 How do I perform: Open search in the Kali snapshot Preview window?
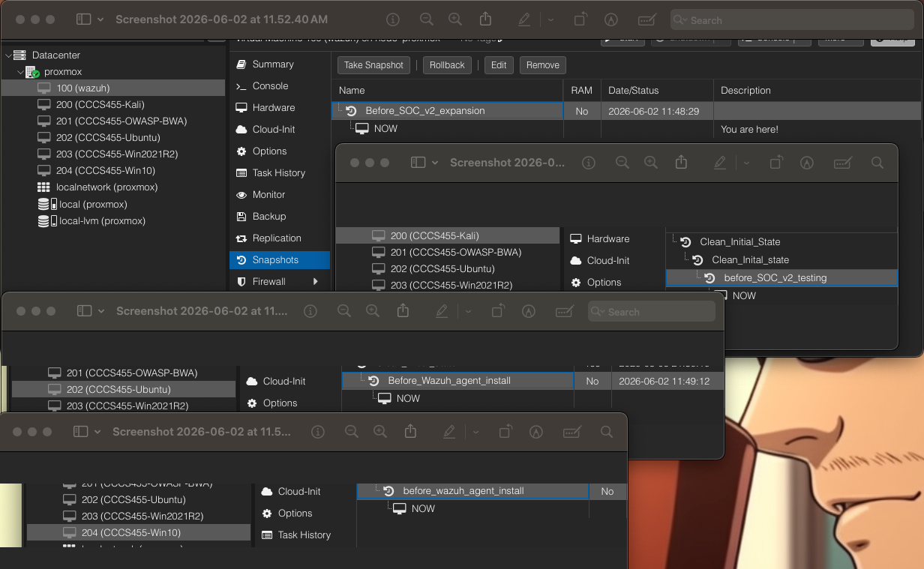[x=877, y=163]
